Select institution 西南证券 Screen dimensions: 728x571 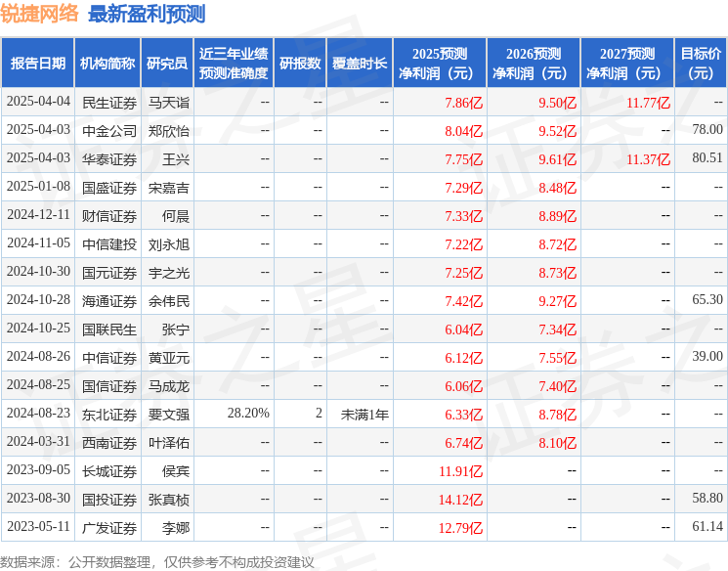tap(109, 443)
